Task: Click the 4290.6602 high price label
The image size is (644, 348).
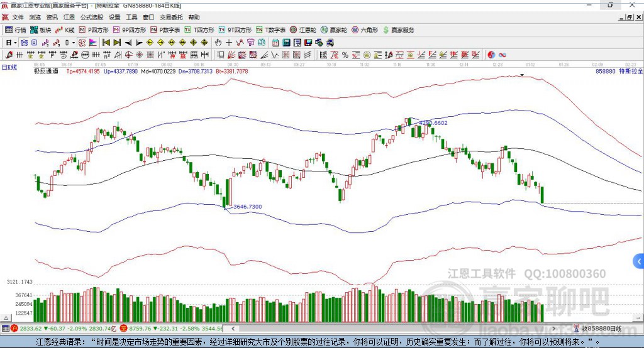Action: click(433, 122)
